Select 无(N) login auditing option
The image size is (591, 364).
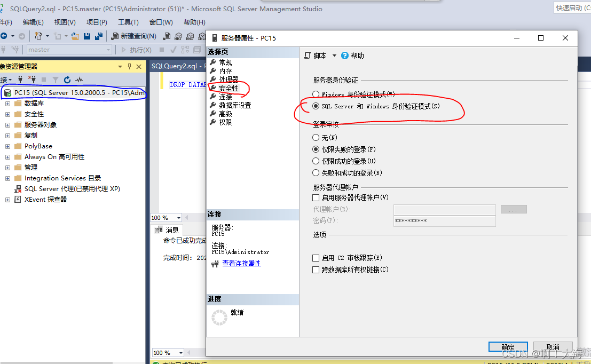pyautogui.click(x=316, y=138)
